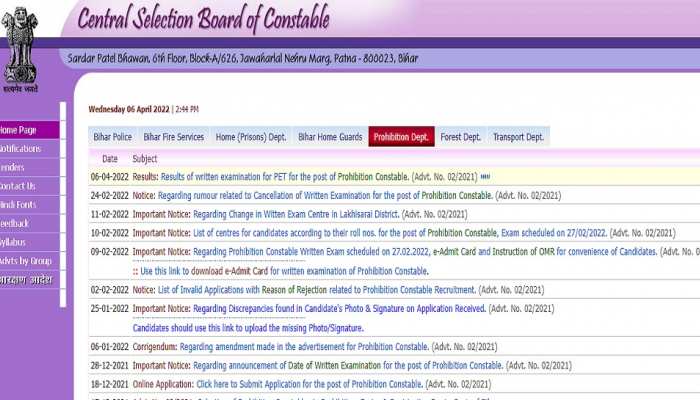This screenshot has width=700, height=400.
Task: Open the Bihar Police tab
Action: click(111, 137)
